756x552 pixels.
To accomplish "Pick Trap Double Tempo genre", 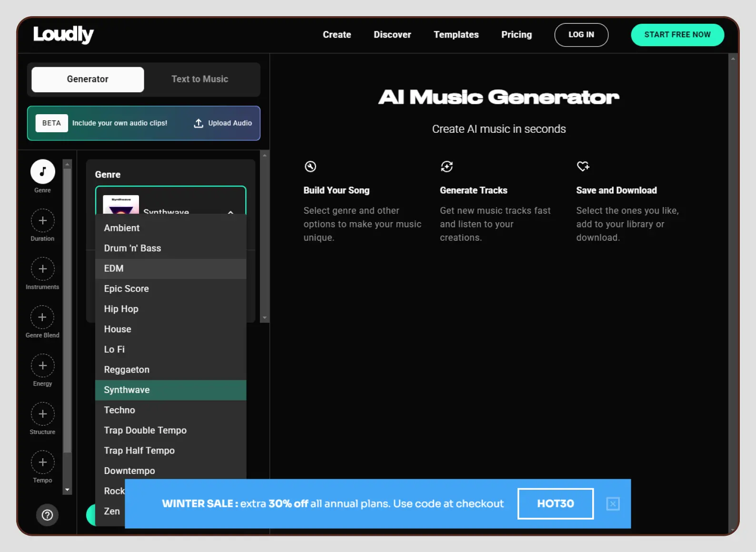I will 170,430.
